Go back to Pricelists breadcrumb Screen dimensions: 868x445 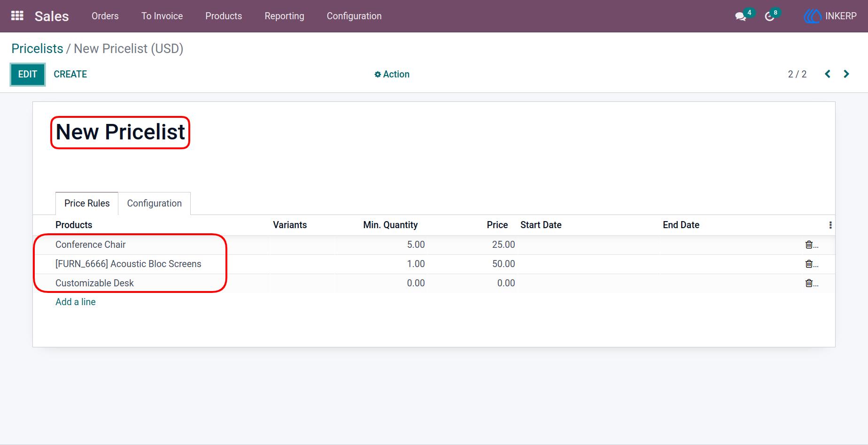pos(37,48)
